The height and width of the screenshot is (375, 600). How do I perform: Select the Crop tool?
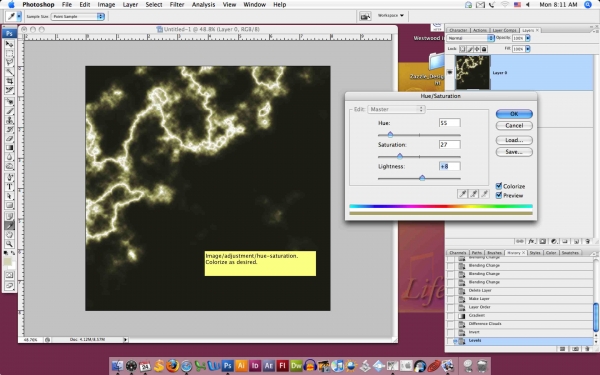coord(9,81)
